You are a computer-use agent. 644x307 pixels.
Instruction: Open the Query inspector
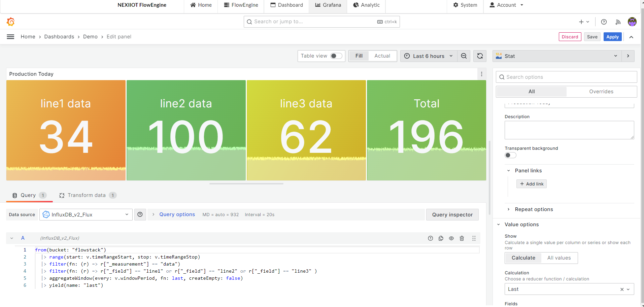(452, 215)
